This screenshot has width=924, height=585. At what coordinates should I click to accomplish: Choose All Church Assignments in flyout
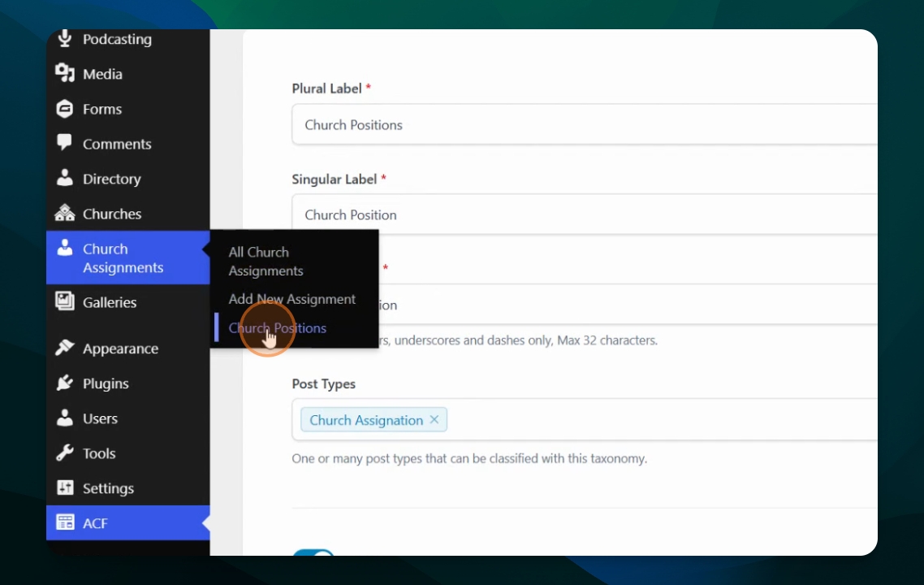point(266,262)
